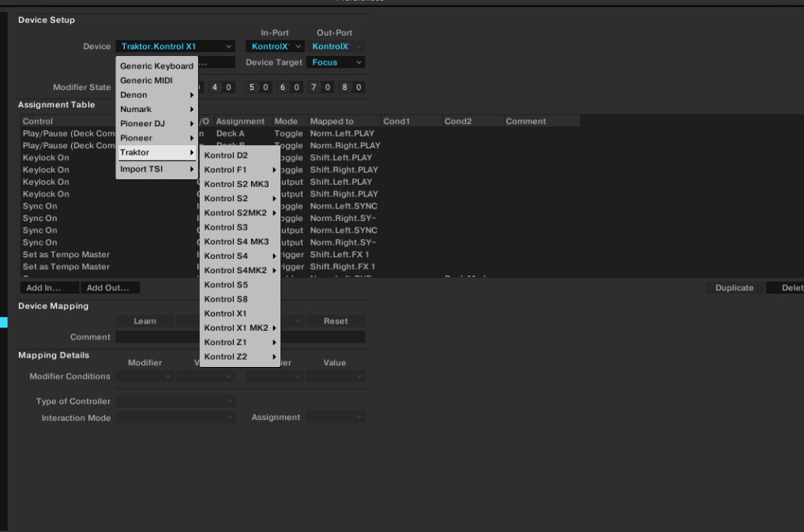The width and height of the screenshot is (804, 532).
Task: Open the Interaction Mode dropdown
Action: (175, 418)
